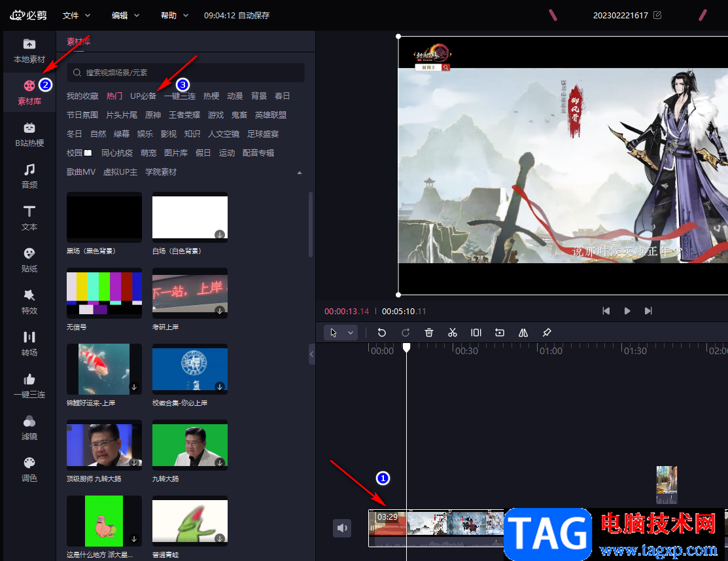Click the playhead handle on timeline ruler
The height and width of the screenshot is (561, 728).
pos(406,347)
